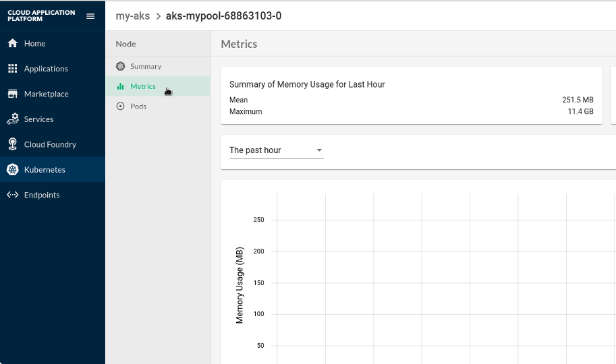
Task: Click the Summary node icon
Action: click(x=120, y=66)
